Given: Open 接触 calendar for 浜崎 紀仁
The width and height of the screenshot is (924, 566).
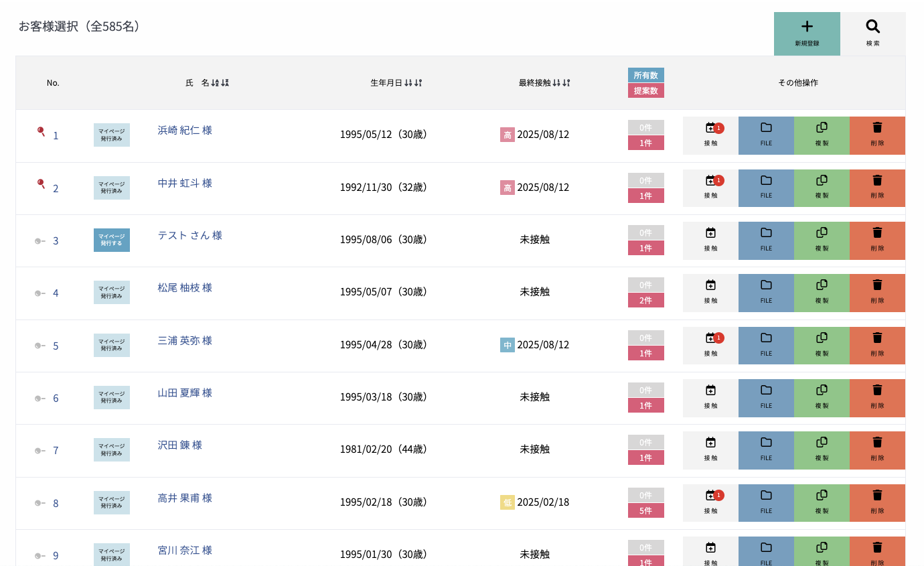Looking at the screenshot, I should click(710, 135).
